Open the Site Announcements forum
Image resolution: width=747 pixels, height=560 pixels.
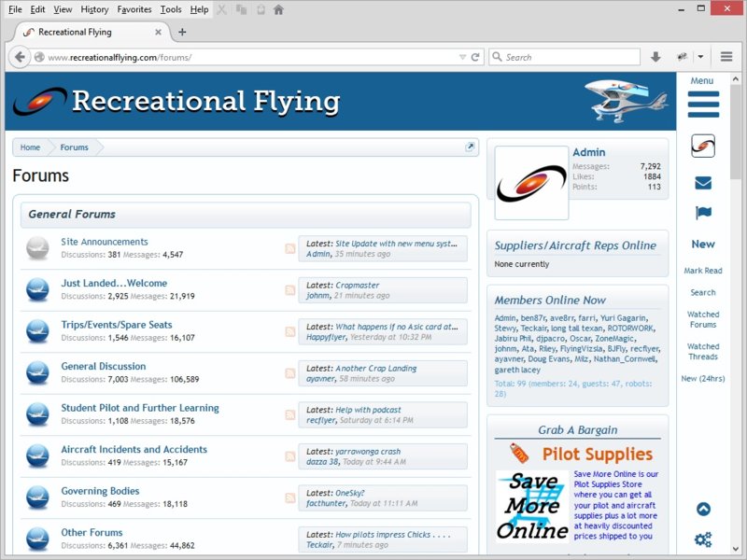[x=105, y=242]
